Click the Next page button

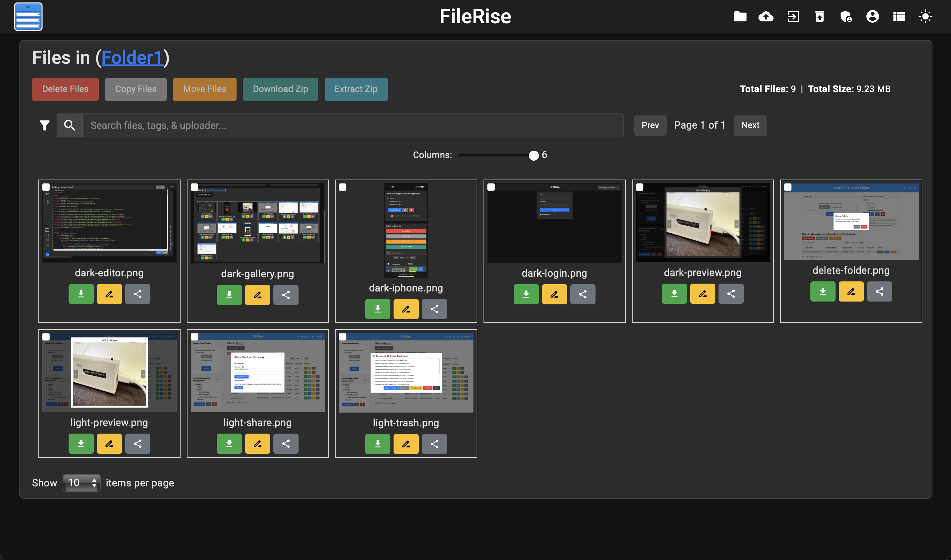coord(750,125)
